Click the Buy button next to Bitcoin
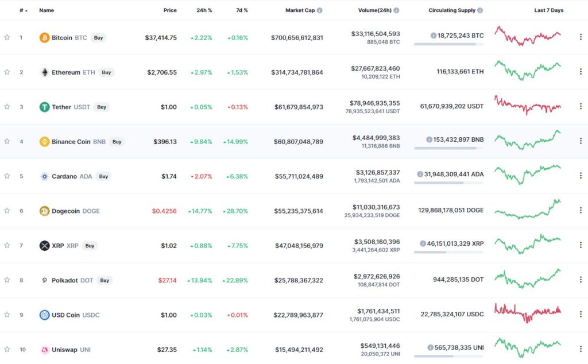 click(x=98, y=38)
